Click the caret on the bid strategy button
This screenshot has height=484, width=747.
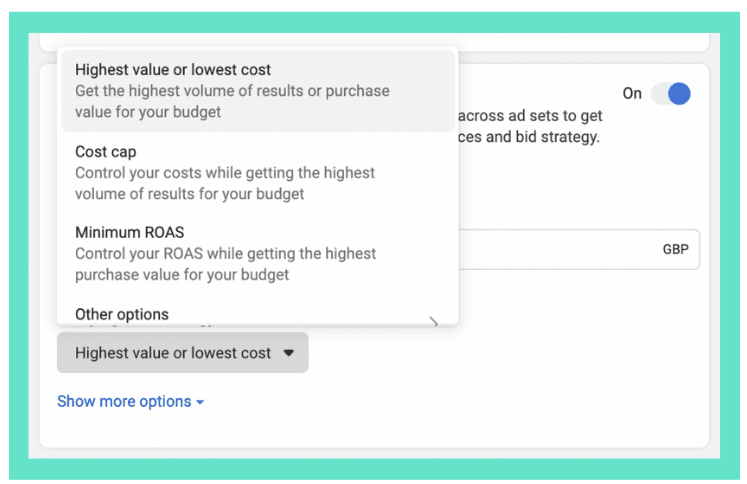click(x=288, y=353)
